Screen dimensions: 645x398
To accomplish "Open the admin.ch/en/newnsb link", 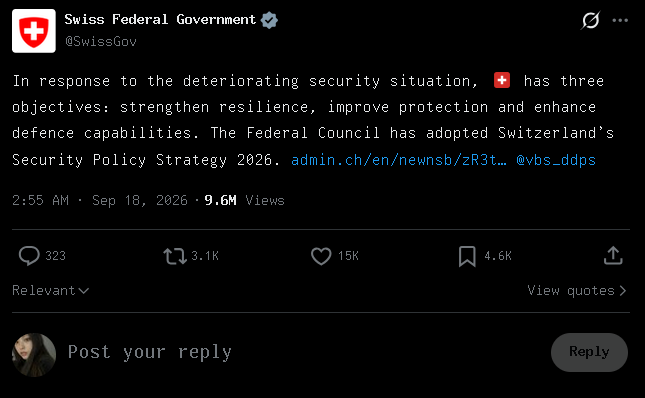I will click(x=399, y=160).
